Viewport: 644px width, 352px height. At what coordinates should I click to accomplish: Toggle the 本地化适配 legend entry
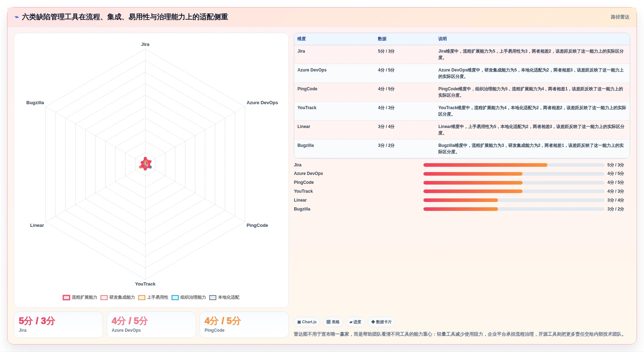click(x=224, y=298)
